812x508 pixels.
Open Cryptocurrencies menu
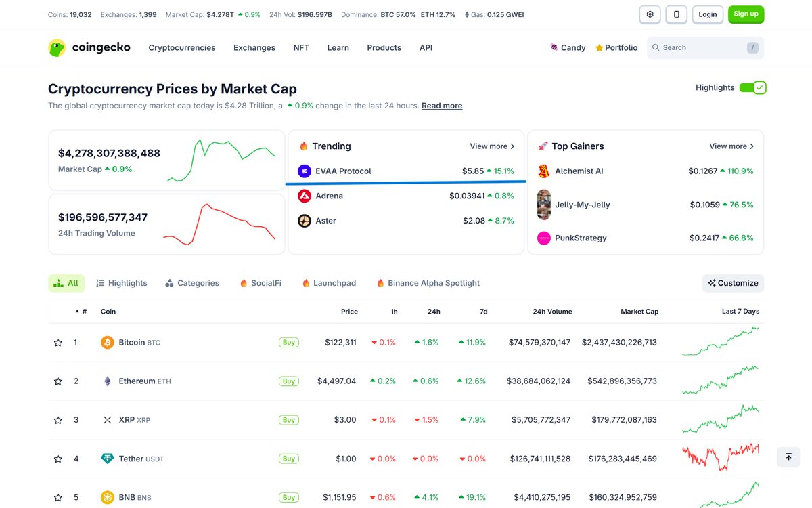(182, 47)
